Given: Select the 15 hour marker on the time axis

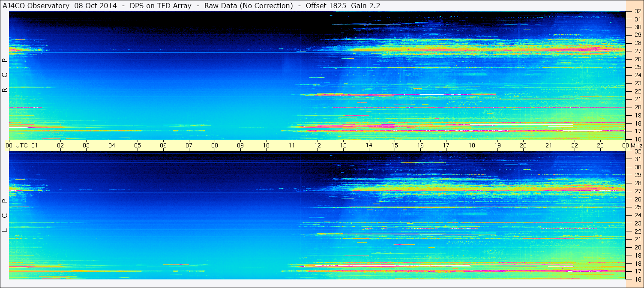Looking at the screenshot, I should (x=395, y=145).
